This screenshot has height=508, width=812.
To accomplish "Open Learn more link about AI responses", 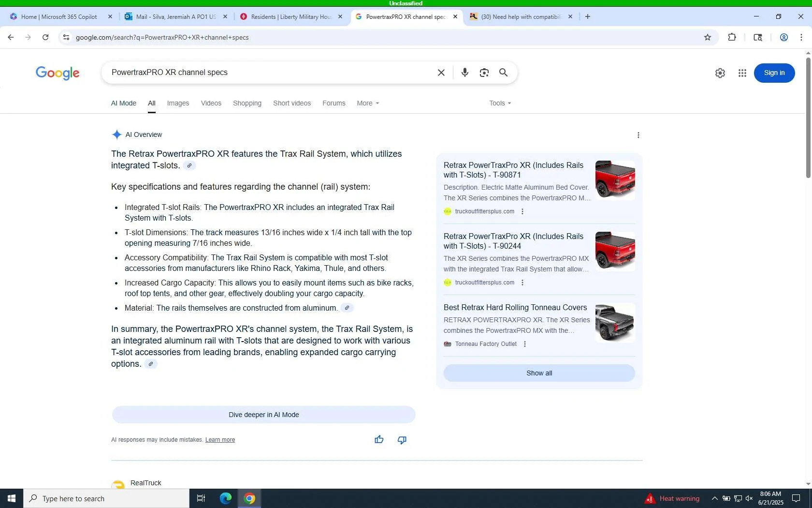I will [x=220, y=440].
